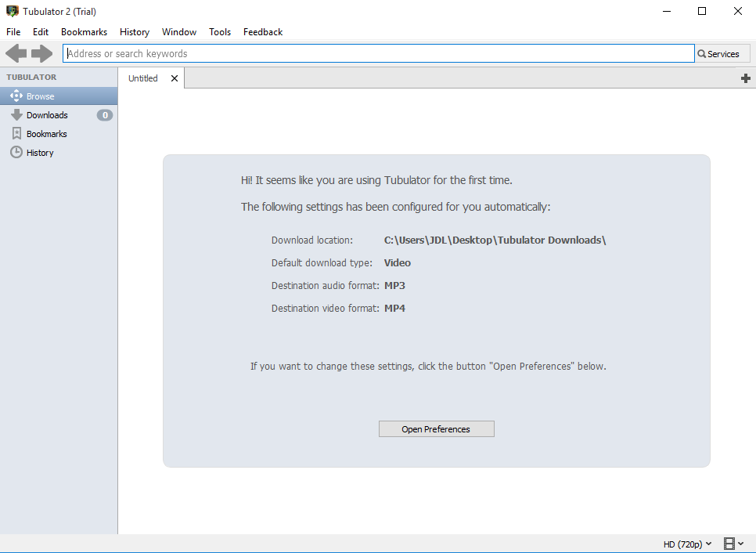Open the History menu
Screen dimensions: 756x553
(x=135, y=32)
